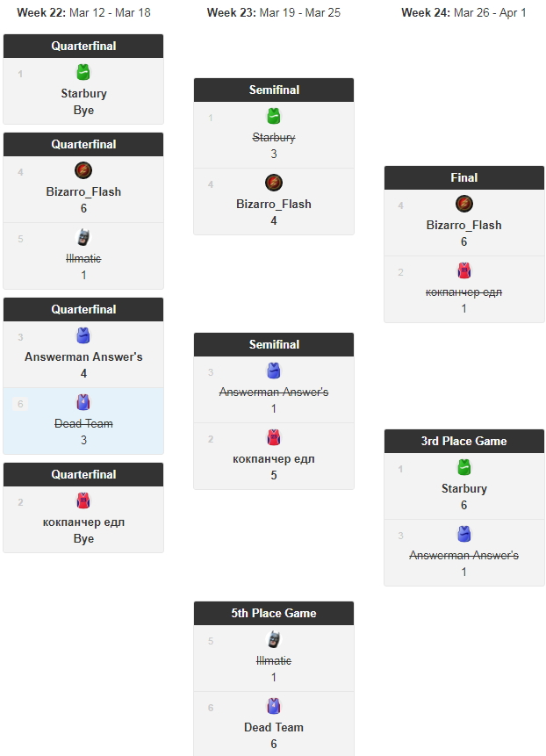Open the Starbury team name in the Semifinal
Screen dimensions: 546x756
[x=274, y=138]
